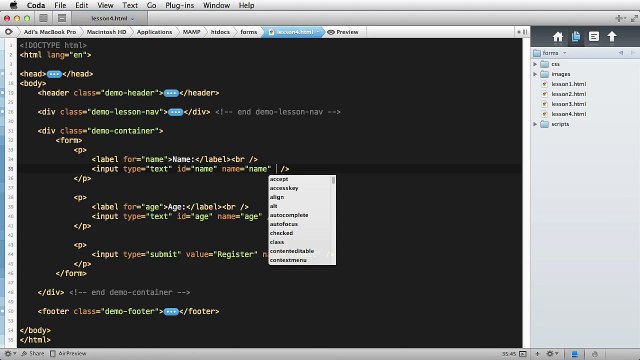Open the Help menu
640x360 pixels.
tap(247, 5)
